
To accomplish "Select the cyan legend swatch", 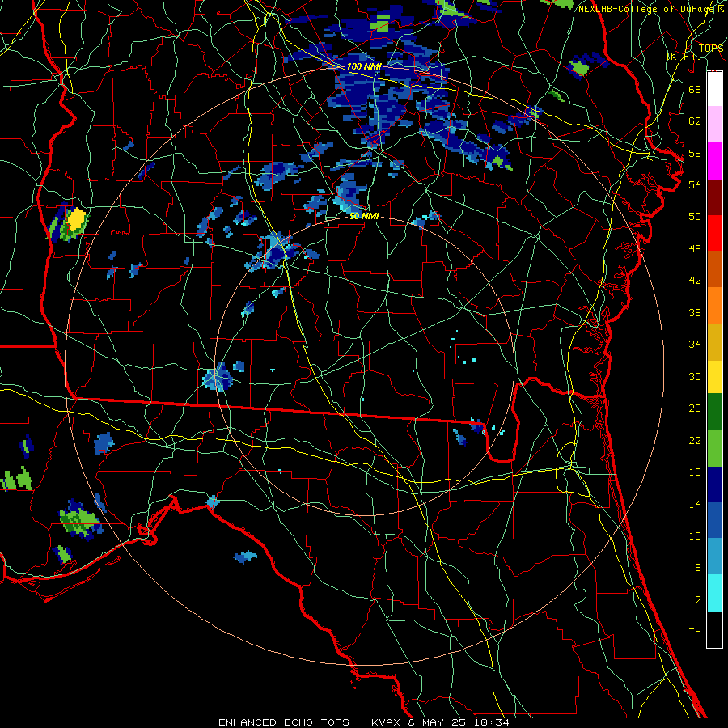I will 714,593.
